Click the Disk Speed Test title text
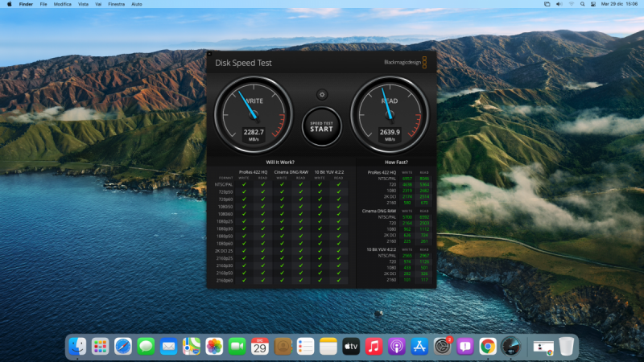 [x=243, y=63]
